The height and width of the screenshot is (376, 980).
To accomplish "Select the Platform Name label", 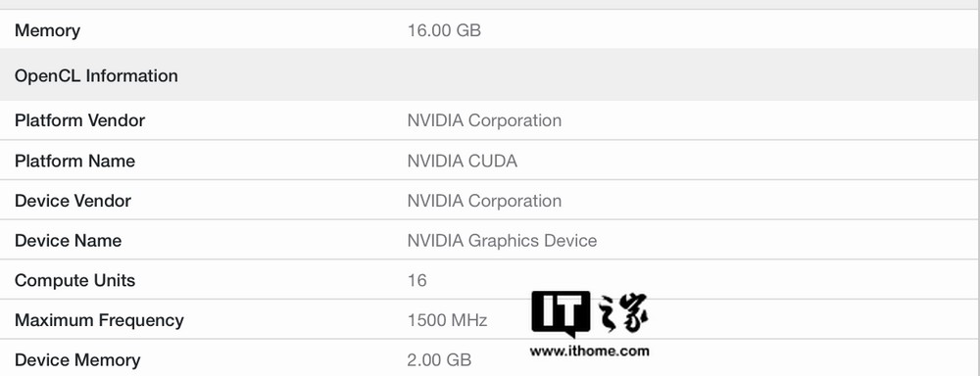I will [75, 162].
